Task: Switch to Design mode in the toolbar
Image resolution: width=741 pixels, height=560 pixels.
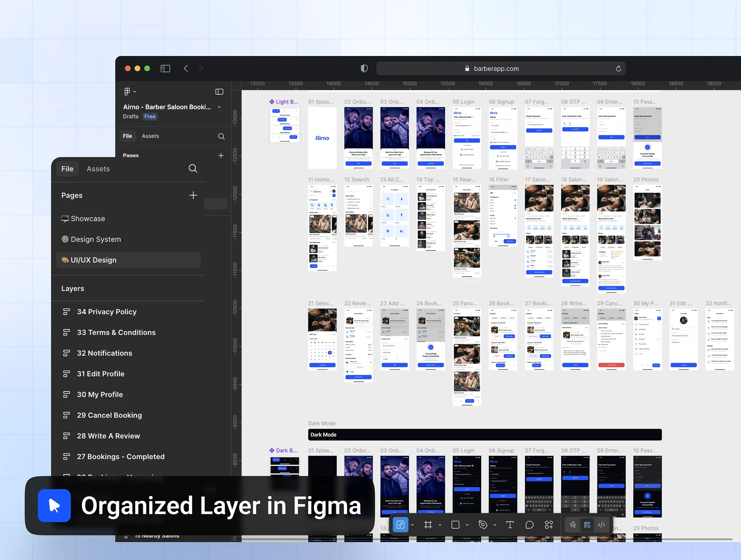Action: (587, 525)
